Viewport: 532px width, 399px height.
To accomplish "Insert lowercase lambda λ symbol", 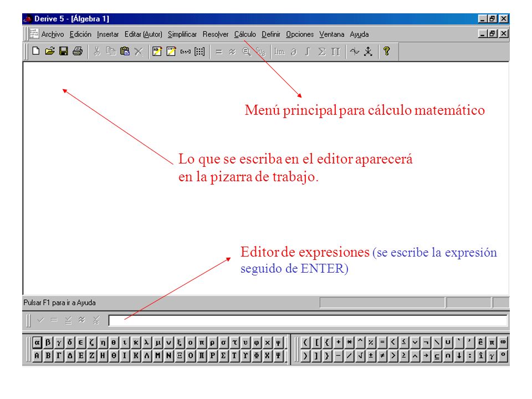I will coord(146,342).
